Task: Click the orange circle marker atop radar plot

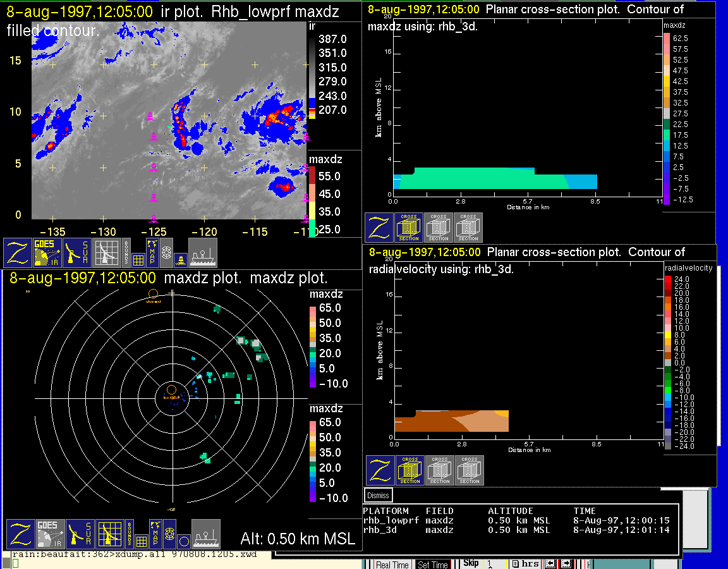Action: 153,293
